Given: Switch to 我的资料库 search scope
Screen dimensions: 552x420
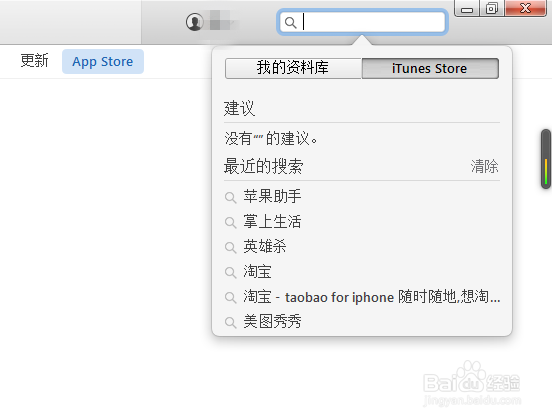Looking at the screenshot, I should pos(293,68).
